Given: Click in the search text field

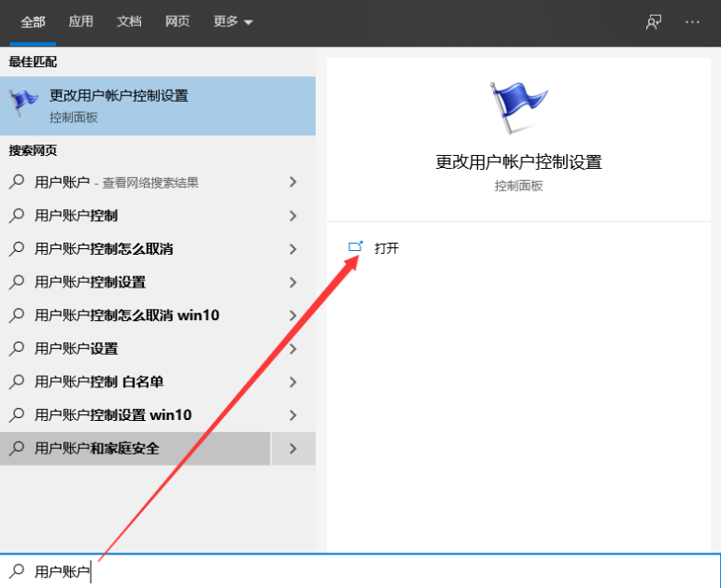Looking at the screenshot, I should [374, 571].
